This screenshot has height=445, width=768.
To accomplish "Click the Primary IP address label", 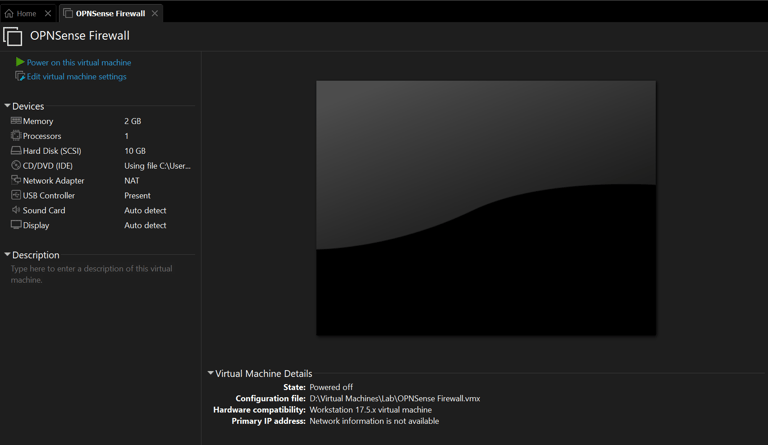I will (x=269, y=421).
